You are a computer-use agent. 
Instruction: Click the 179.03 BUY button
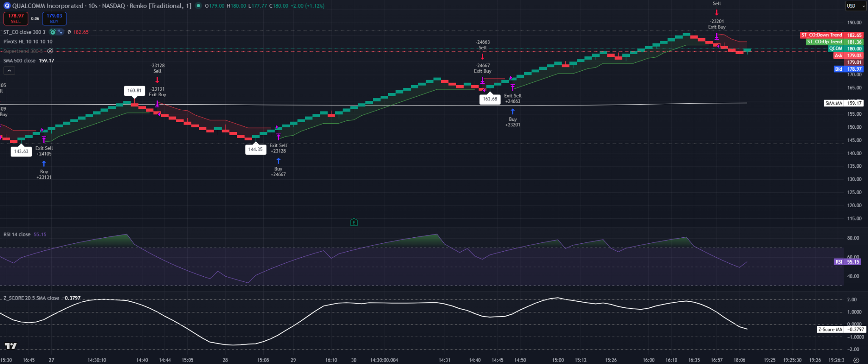[54, 19]
